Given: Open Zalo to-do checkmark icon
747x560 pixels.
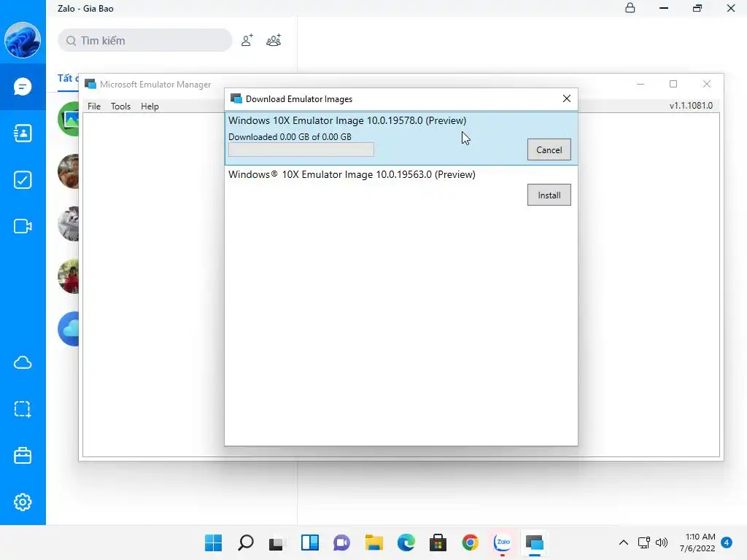Looking at the screenshot, I should click(23, 180).
